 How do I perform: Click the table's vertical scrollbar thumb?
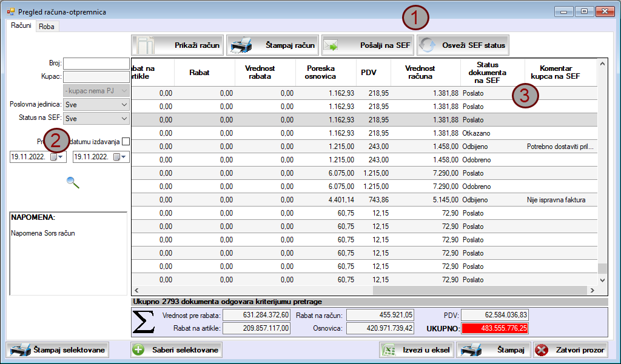[602, 268]
